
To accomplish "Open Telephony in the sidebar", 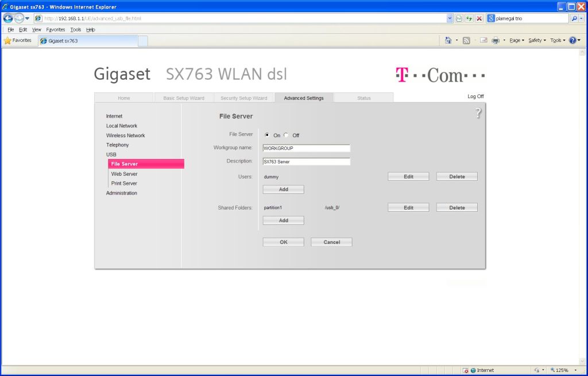I will pos(117,145).
